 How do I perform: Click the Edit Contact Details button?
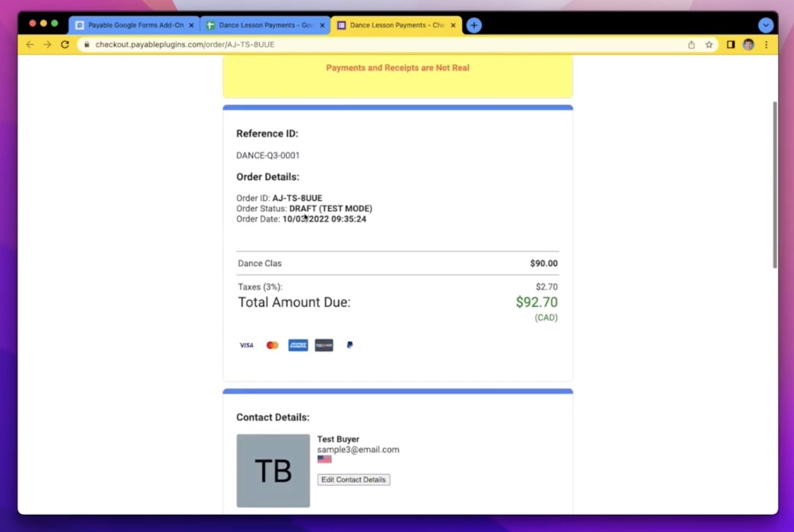[x=353, y=479]
